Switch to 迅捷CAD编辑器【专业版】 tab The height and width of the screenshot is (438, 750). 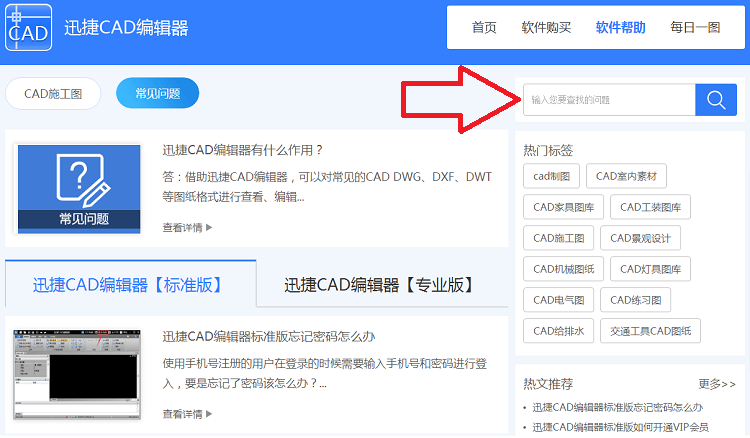coord(382,285)
